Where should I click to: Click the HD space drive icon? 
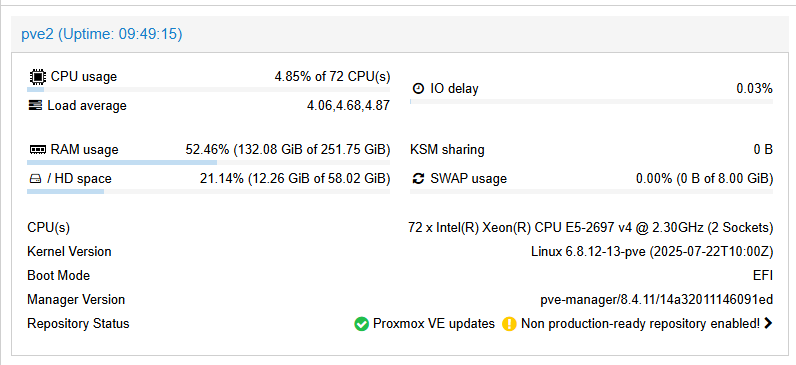point(35,179)
